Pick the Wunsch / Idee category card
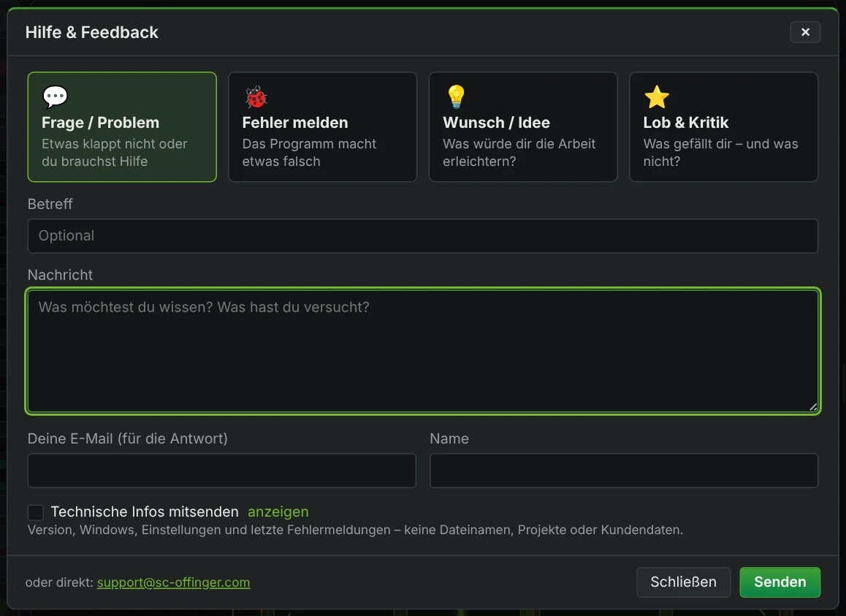Viewport: 846px width, 616px height. pyautogui.click(x=523, y=127)
